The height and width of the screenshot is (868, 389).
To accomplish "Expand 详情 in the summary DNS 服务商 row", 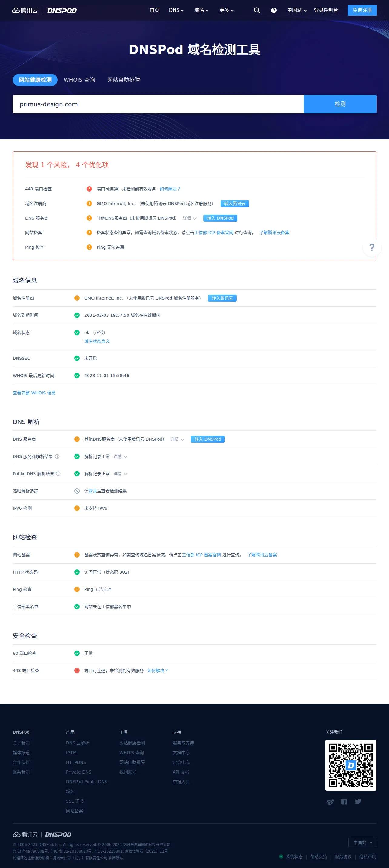I will point(190,218).
